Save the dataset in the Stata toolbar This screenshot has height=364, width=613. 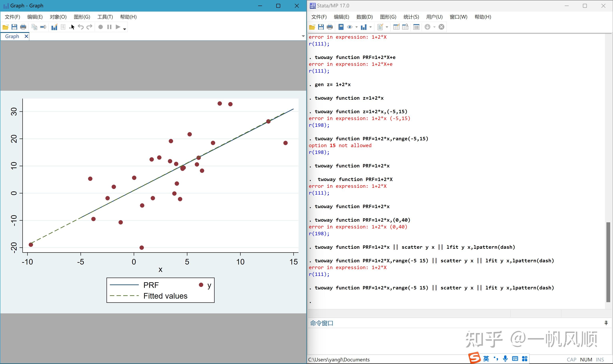click(321, 27)
